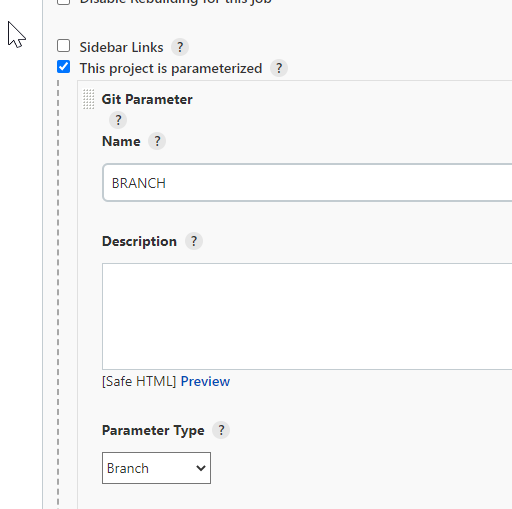
Task: Open help for This project is parameterized
Action: tap(279, 68)
